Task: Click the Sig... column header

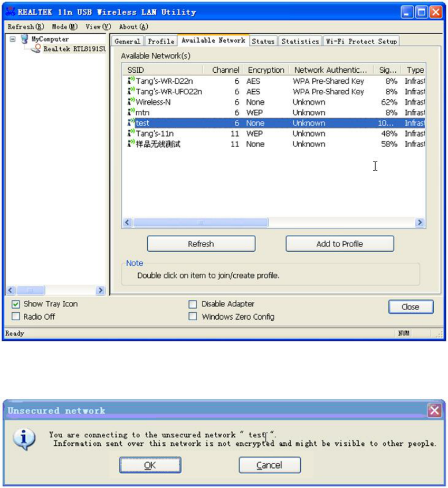Action: point(387,70)
